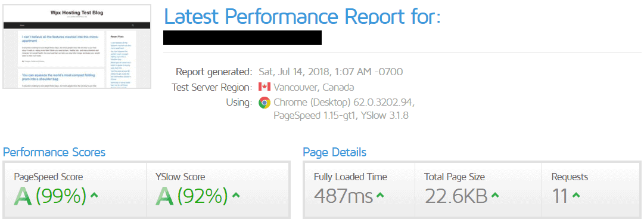644x222 pixels.
Task: Click the Canada flag icon
Action: pos(264,87)
